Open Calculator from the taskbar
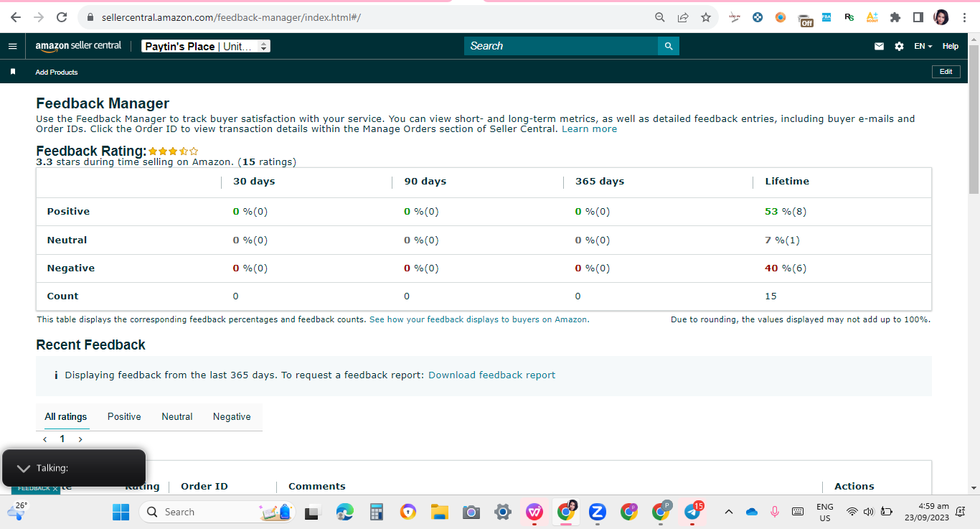The width and height of the screenshot is (980, 529). point(377,512)
